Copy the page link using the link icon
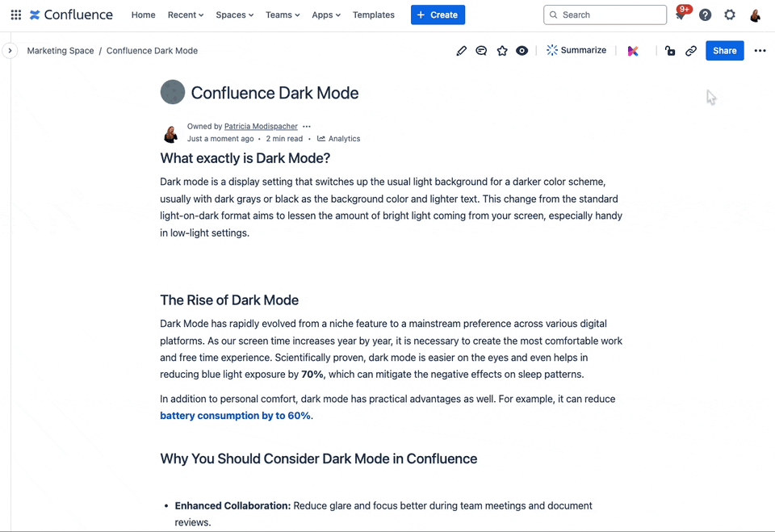This screenshot has height=532, width=775. tap(691, 50)
